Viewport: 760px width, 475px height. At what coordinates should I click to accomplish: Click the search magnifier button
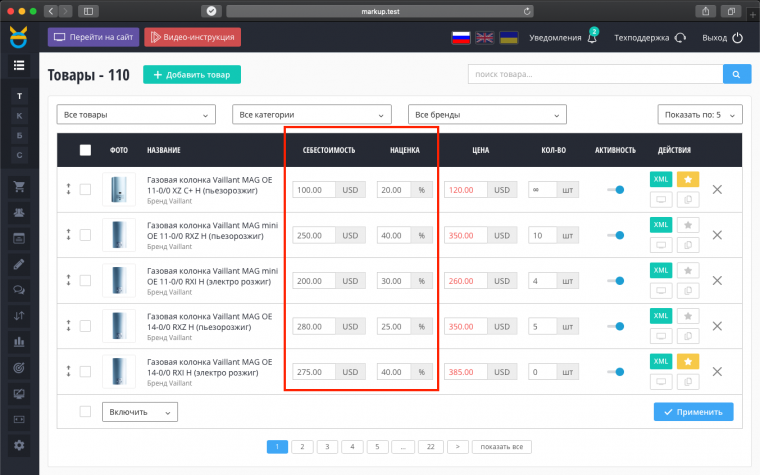coord(736,74)
